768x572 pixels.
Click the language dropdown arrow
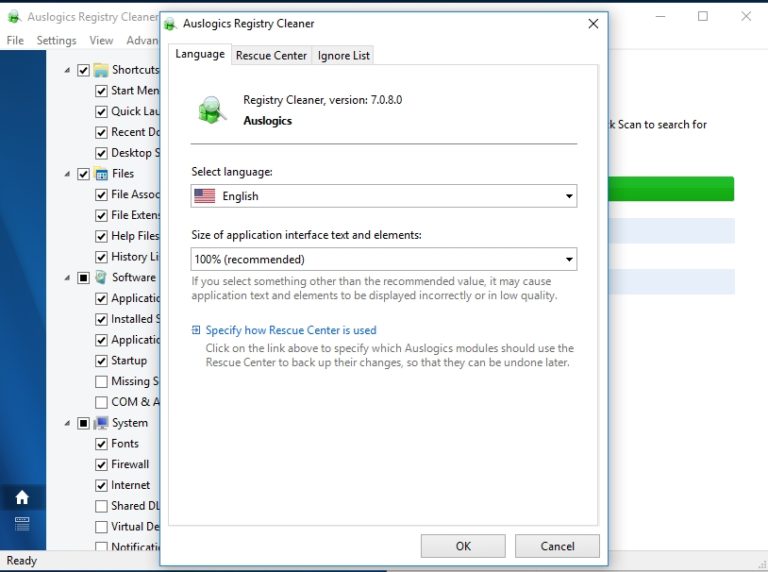pyautogui.click(x=569, y=196)
